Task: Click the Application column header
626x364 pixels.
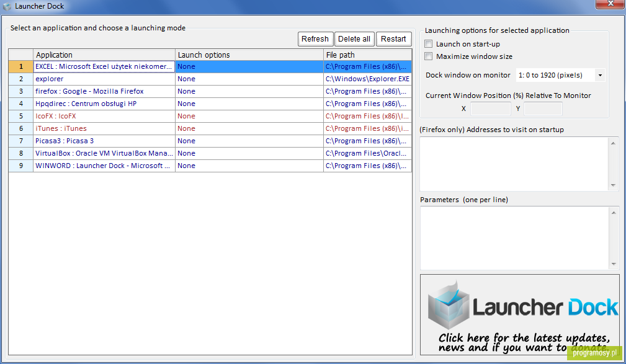Action: tap(104, 55)
